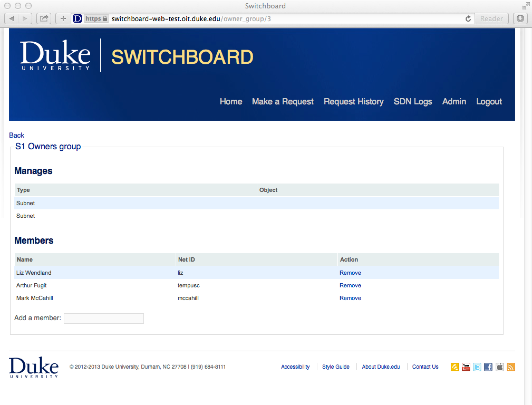Select the first Subnet row
Screen dimensions: 532x405
coord(257,203)
